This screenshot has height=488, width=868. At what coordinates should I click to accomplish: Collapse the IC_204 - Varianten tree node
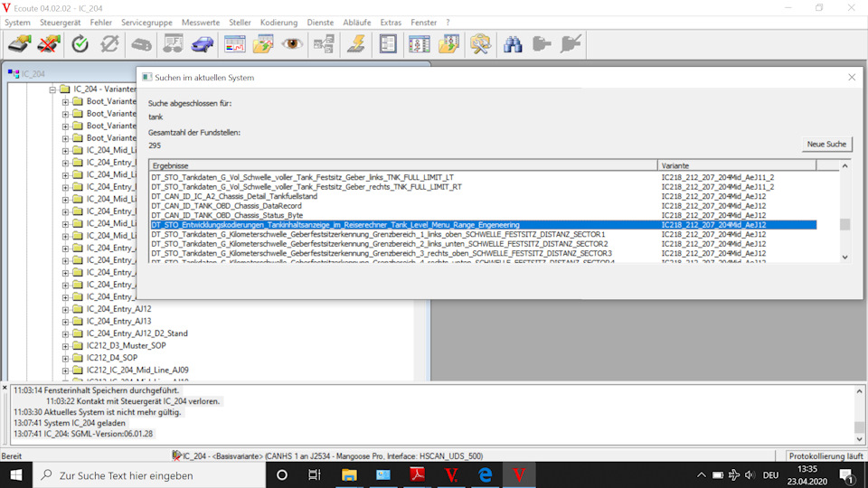coord(52,89)
